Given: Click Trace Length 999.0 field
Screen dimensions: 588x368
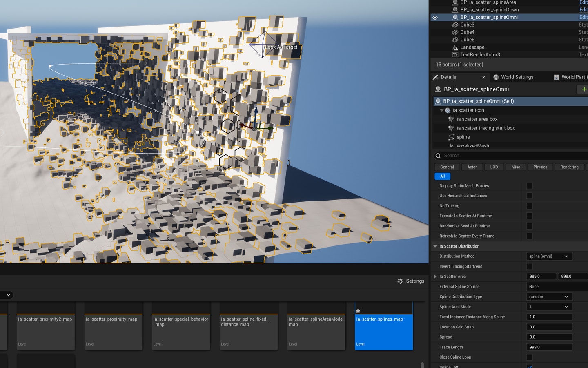Looking at the screenshot, I should click(549, 347).
